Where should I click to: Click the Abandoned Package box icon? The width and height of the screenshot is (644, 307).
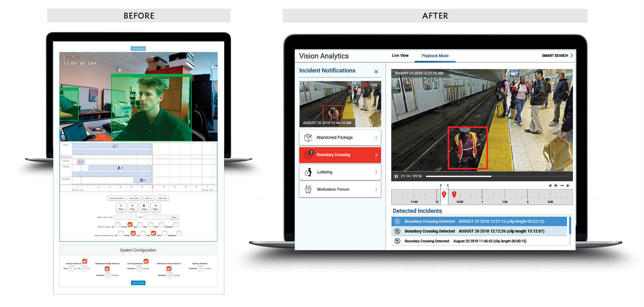tap(308, 137)
